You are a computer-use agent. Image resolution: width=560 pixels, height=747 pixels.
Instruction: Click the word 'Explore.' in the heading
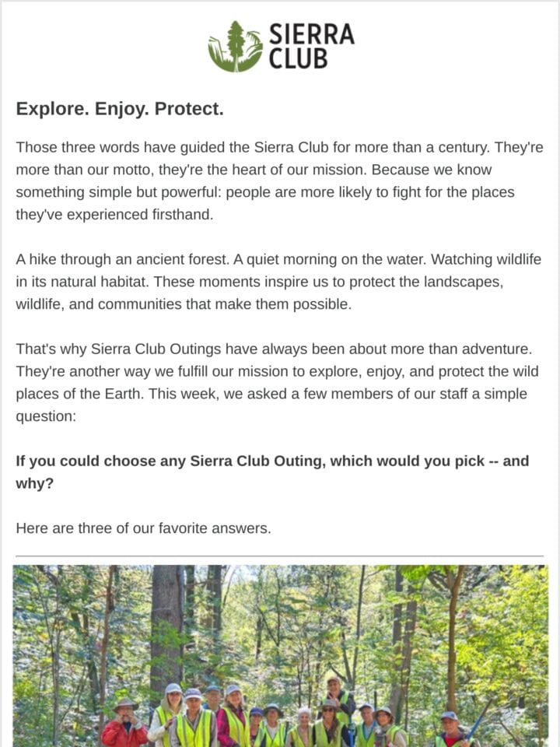[x=52, y=109]
